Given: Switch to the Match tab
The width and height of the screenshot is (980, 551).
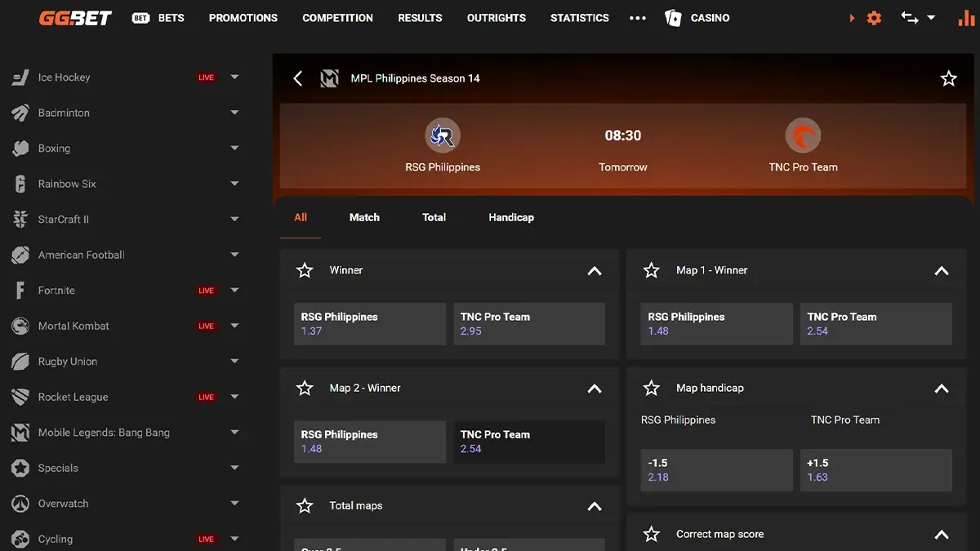Looking at the screenshot, I should [x=364, y=217].
